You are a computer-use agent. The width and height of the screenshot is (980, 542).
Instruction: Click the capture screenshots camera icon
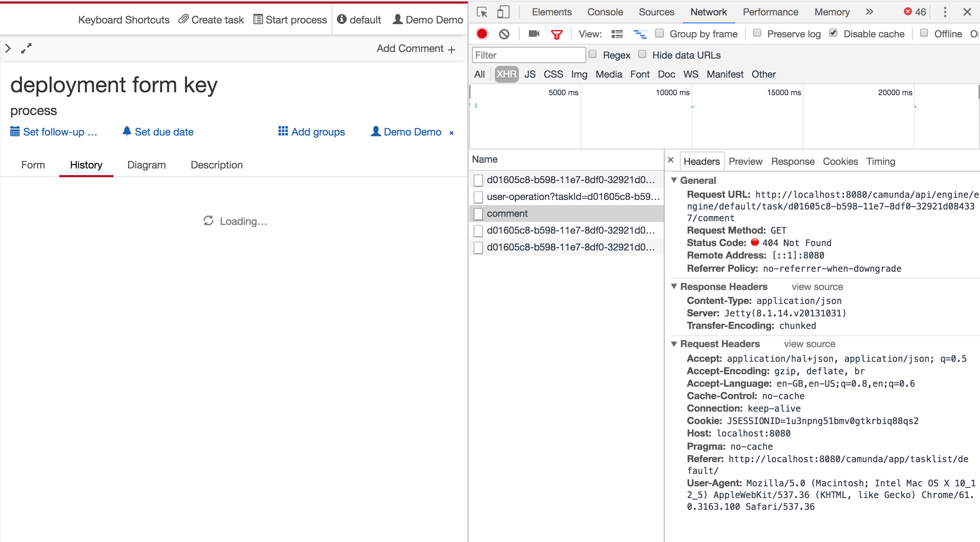(534, 34)
